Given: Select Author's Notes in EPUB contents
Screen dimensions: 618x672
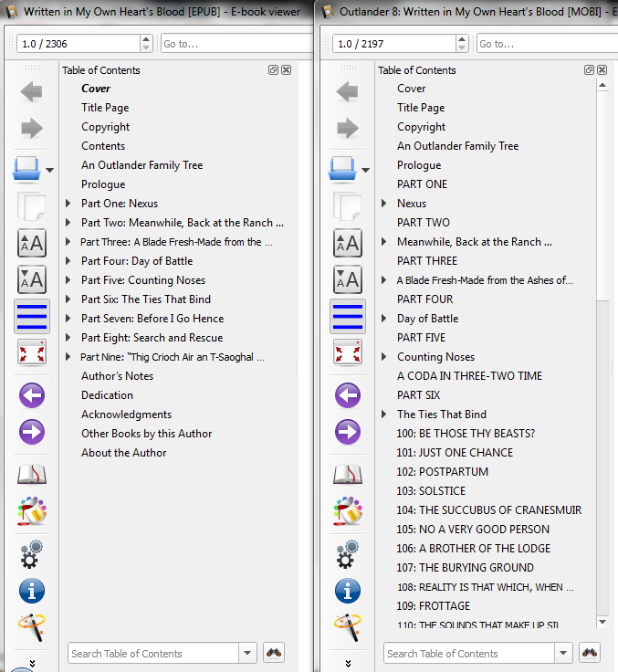Looking at the screenshot, I should (x=118, y=376).
